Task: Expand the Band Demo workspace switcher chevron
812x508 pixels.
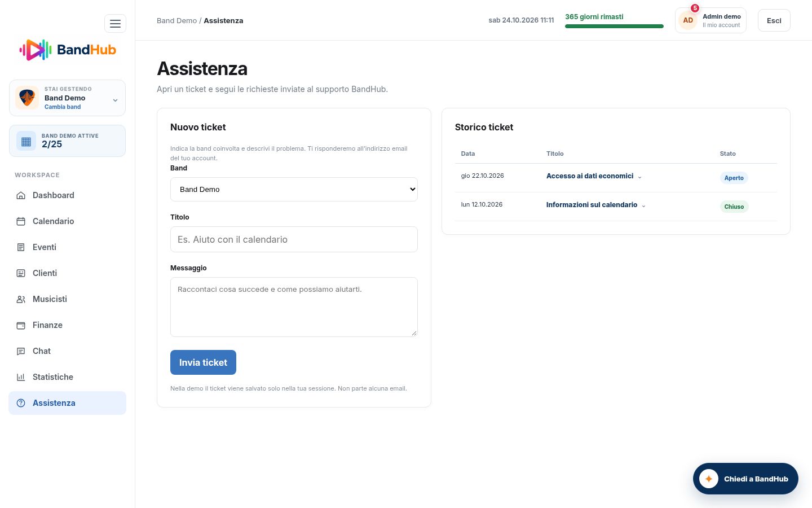Action: [x=115, y=100]
